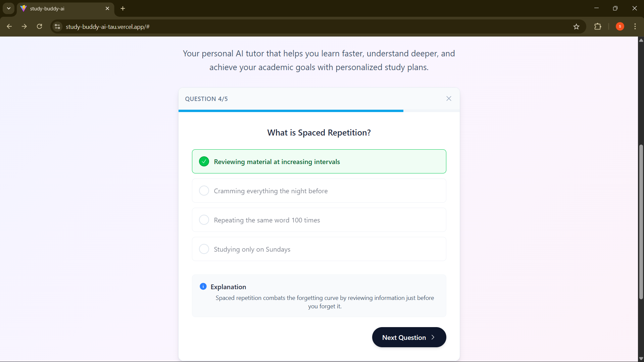Click the blue info icon beside Explanation
The height and width of the screenshot is (362, 644).
(203, 287)
